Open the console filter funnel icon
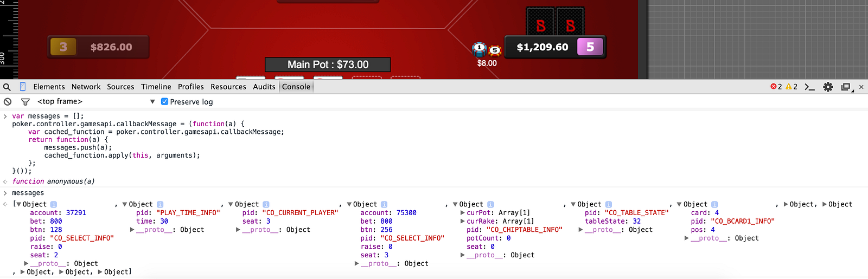868x279 pixels. [25, 101]
